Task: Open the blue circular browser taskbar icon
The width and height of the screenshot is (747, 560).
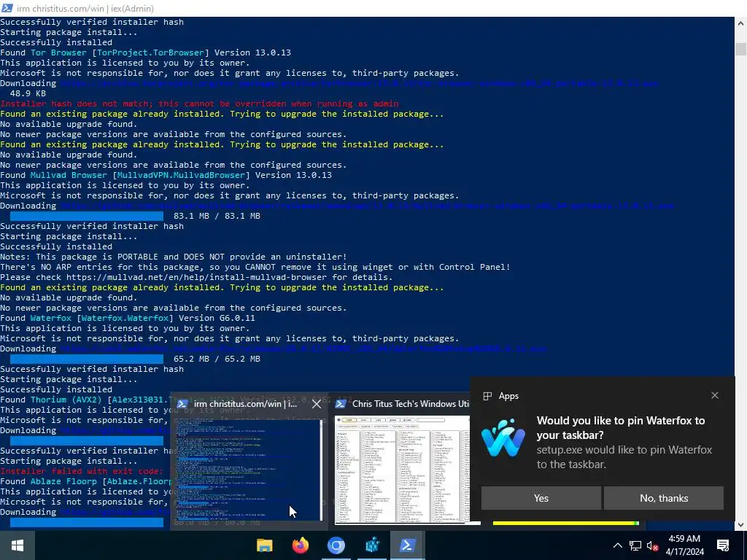Action: click(x=336, y=545)
